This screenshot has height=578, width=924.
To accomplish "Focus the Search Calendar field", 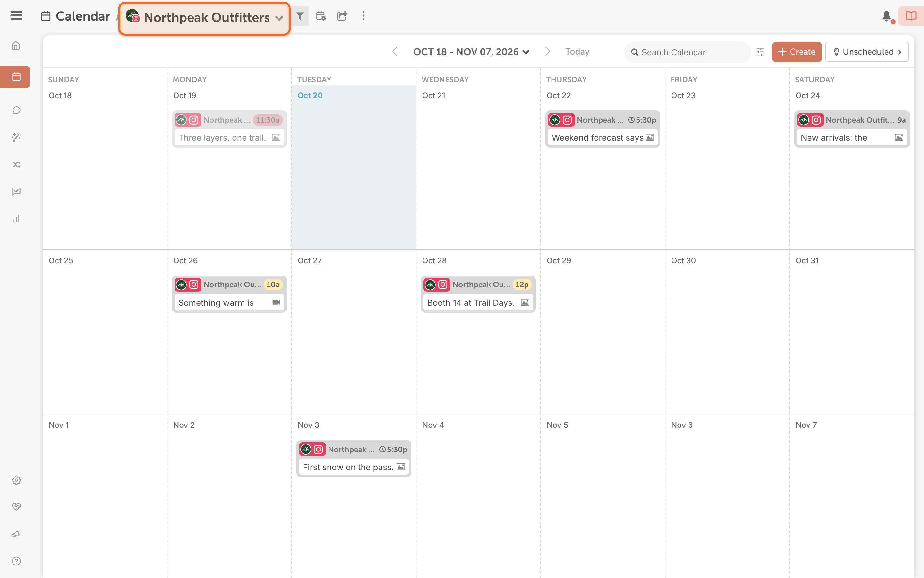I will [x=687, y=52].
